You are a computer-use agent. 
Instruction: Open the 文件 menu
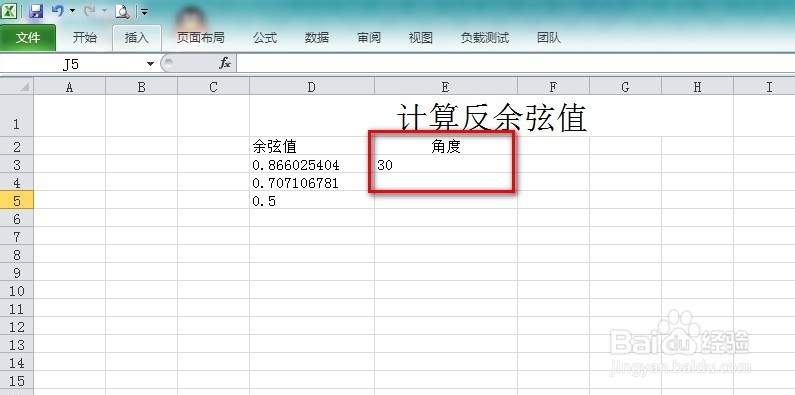tap(28, 38)
